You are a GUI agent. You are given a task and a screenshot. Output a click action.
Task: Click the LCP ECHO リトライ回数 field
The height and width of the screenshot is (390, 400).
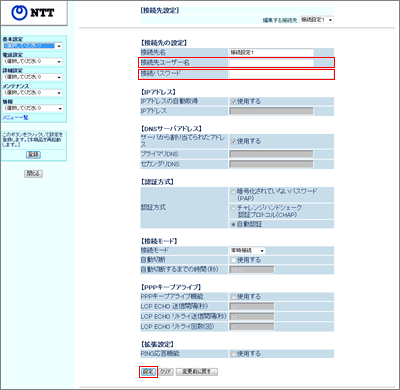(x=252, y=327)
